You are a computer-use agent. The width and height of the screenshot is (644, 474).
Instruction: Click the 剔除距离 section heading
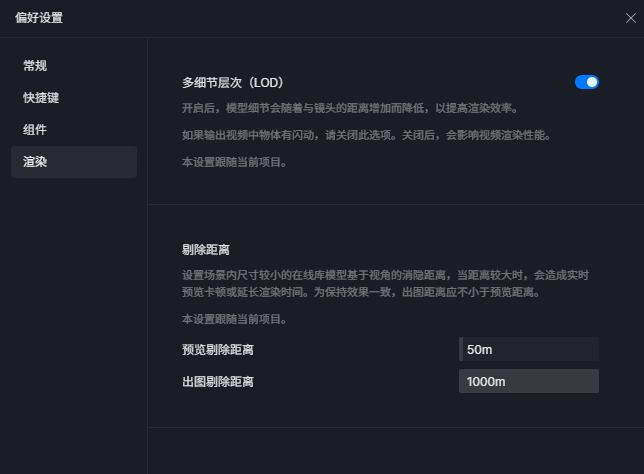click(206, 250)
